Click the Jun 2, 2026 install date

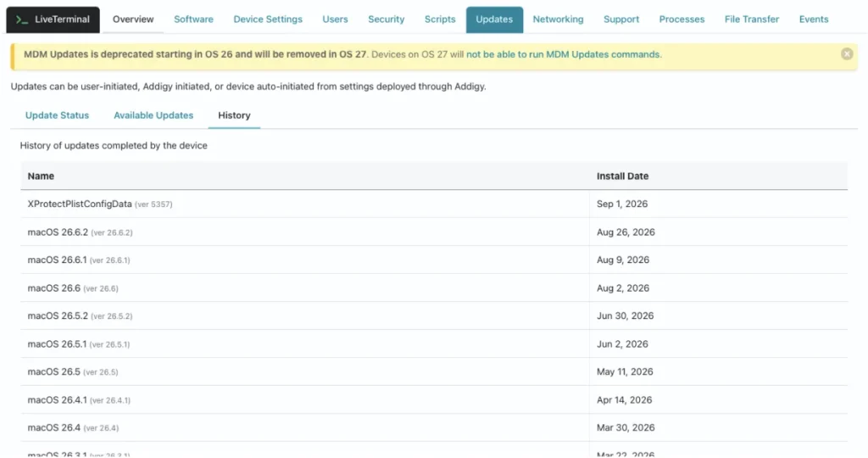[622, 343]
